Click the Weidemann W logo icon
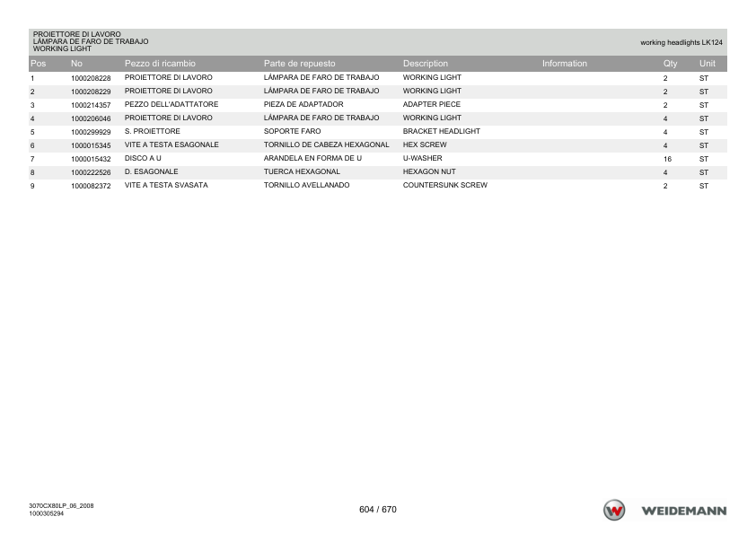The width and height of the screenshot is (756, 534). (614, 510)
